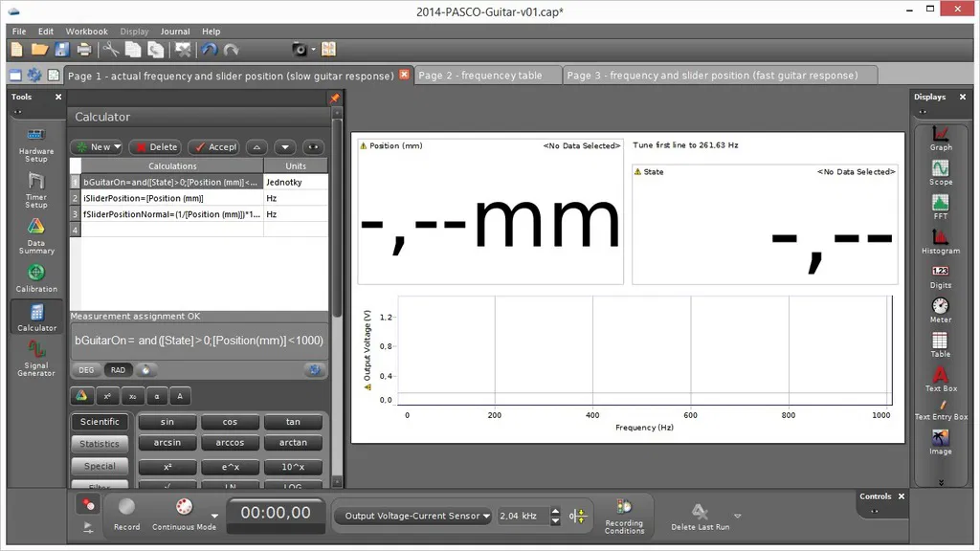
Task: Open the Edit menu
Action: coord(46,32)
